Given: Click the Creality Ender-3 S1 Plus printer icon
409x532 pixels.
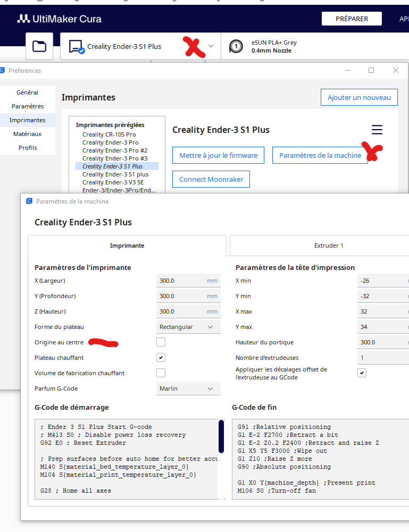Looking at the screenshot, I should [x=77, y=46].
